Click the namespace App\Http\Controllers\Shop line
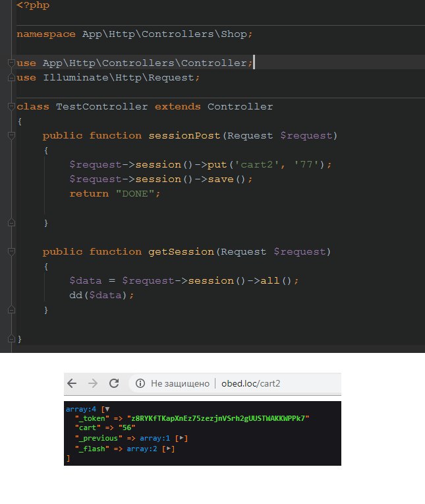 [x=134, y=34]
